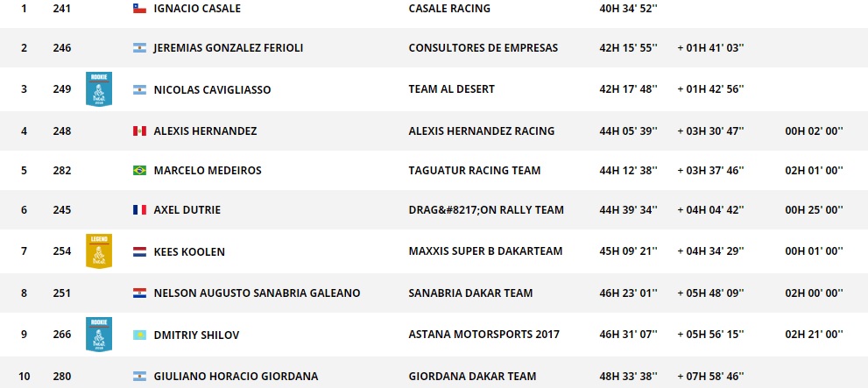Viewport: 868px width, 388px height.
Task: Click the Paraguay flag beside Nelson Sanabria Galeano
Action: coord(138,293)
